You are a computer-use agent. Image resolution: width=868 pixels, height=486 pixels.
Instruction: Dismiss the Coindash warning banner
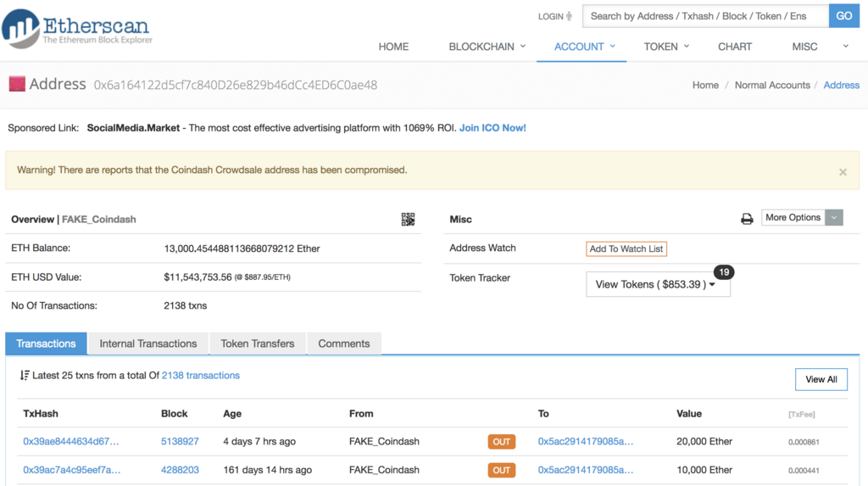click(x=843, y=172)
